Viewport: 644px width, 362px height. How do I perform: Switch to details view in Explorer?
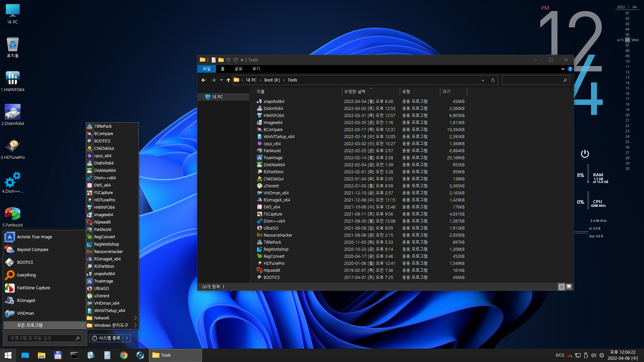click(x=561, y=287)
